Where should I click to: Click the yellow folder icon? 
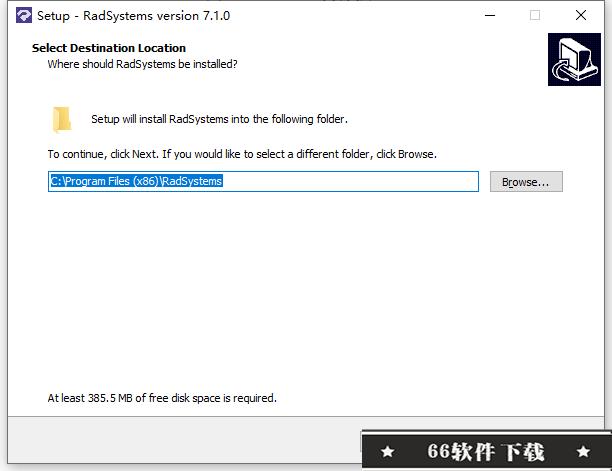coord(62,119)
